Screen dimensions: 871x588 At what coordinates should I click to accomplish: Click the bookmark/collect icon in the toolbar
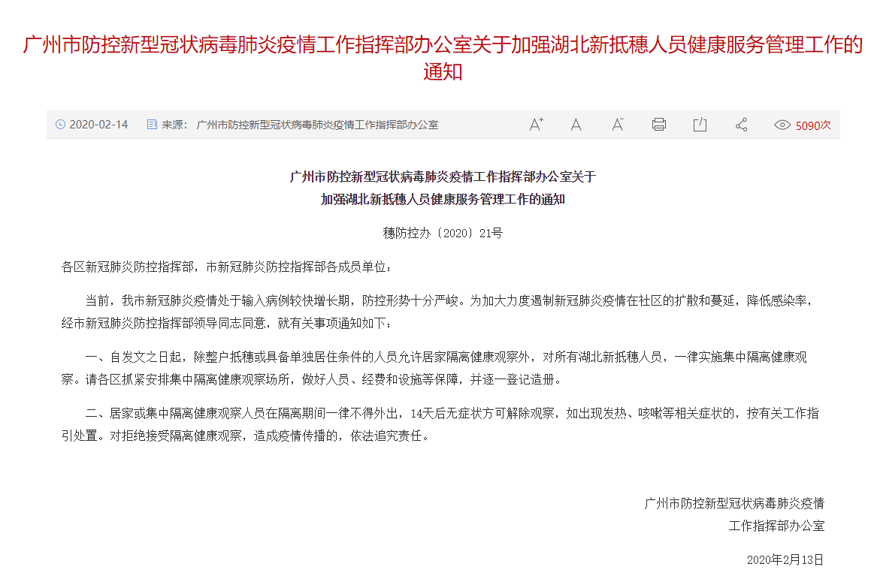point(700,125)
